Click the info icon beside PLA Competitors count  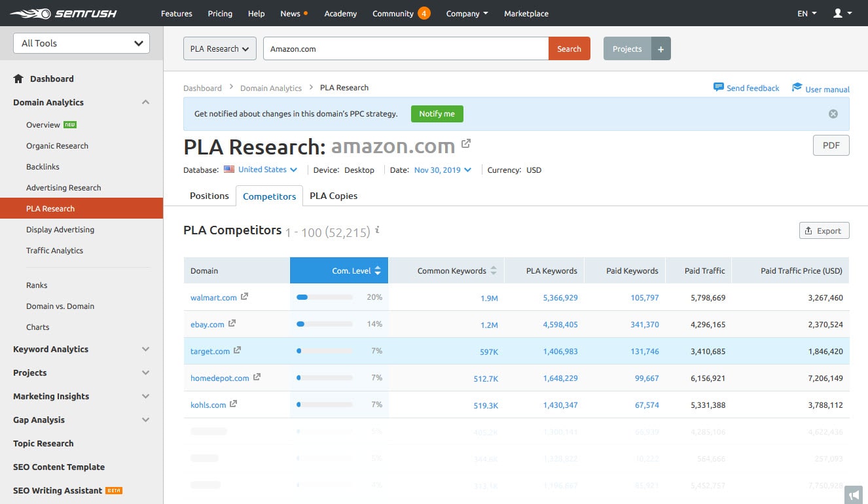[377, 231]
